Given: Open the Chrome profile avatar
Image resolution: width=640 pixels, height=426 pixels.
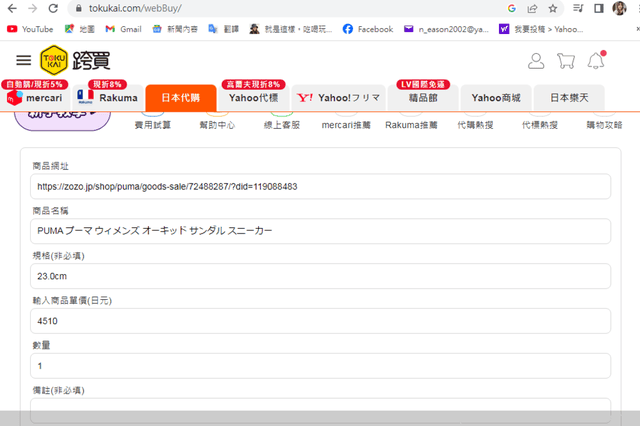Looking at the screenshot, I should point(619,8).
